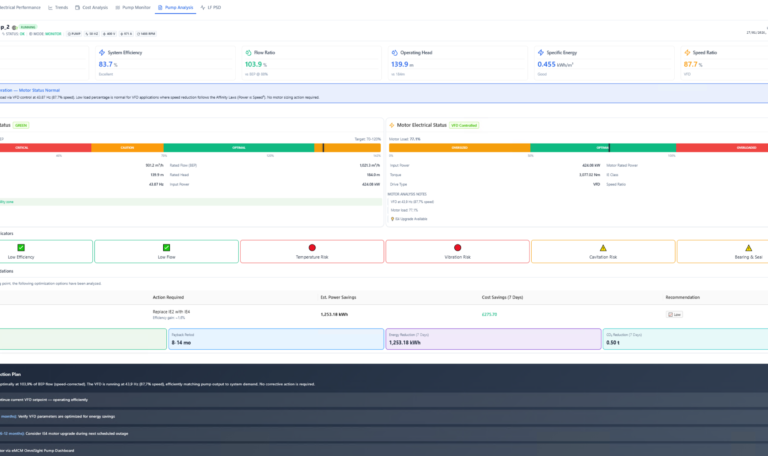Click the System Efficiency card icon

(102, 52)
